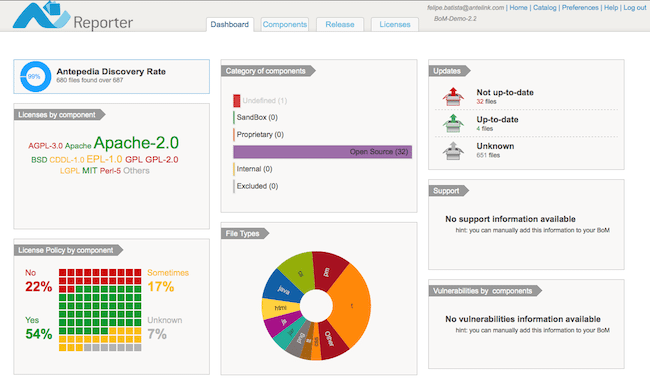The width and height of the screenshot is (650, 383).
Task: Click the Apache-2.0 license tag
Action: coord(136,143)
